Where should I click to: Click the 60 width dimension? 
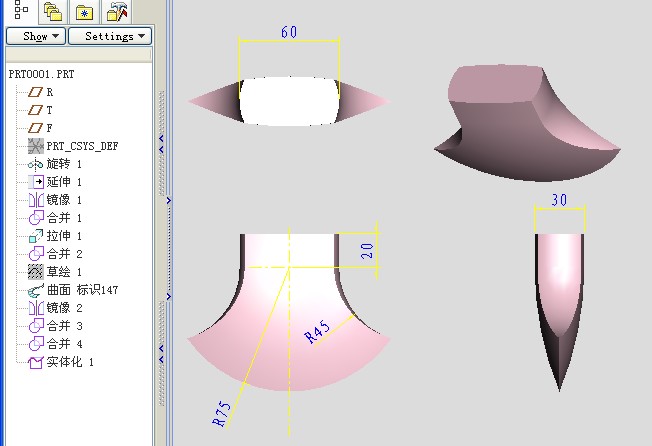point(289,32)
